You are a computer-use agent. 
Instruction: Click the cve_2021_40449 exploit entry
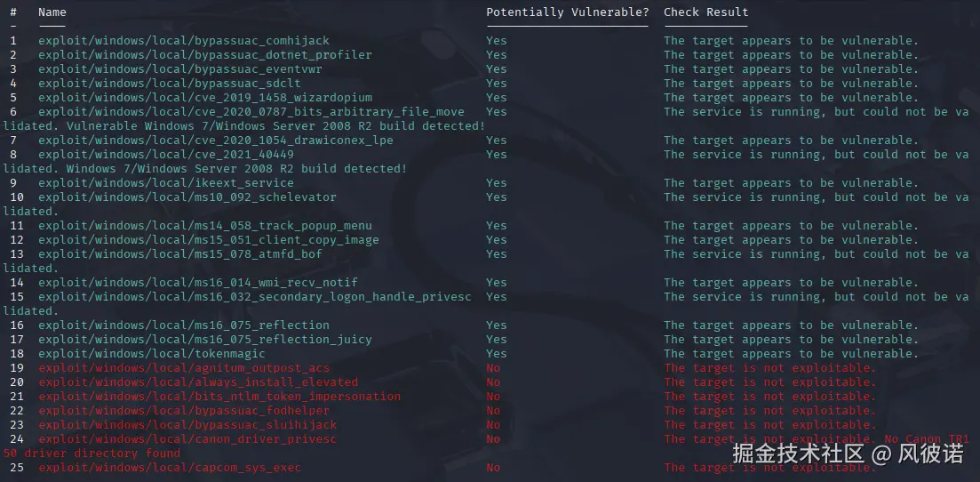[x=166, y=155]
